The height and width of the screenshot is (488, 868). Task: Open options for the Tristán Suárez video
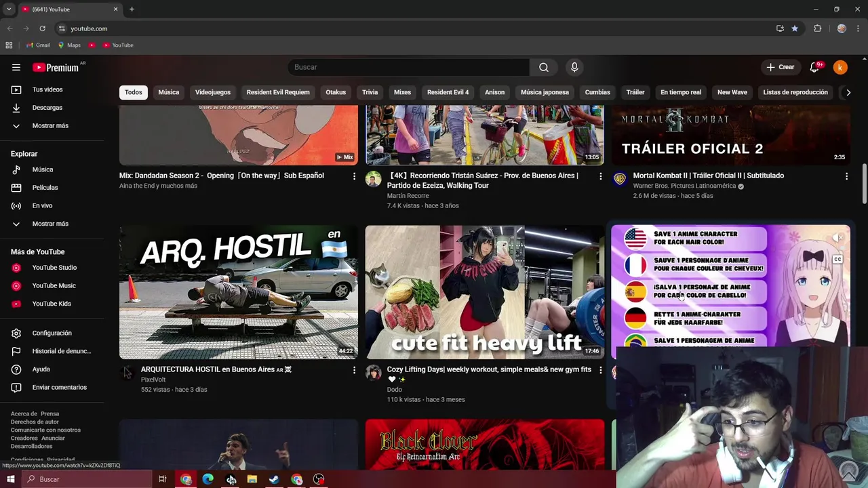pyautogui.click(x=600, y=176)
